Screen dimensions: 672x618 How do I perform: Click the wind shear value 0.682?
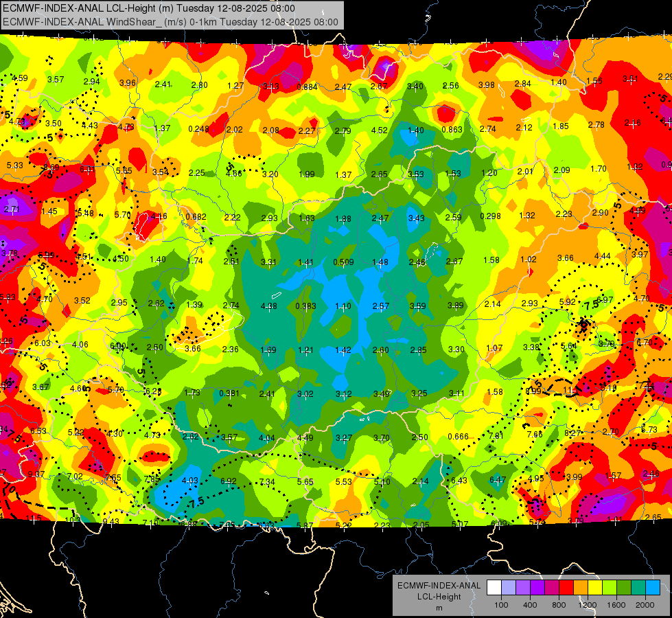coord(196,216)
